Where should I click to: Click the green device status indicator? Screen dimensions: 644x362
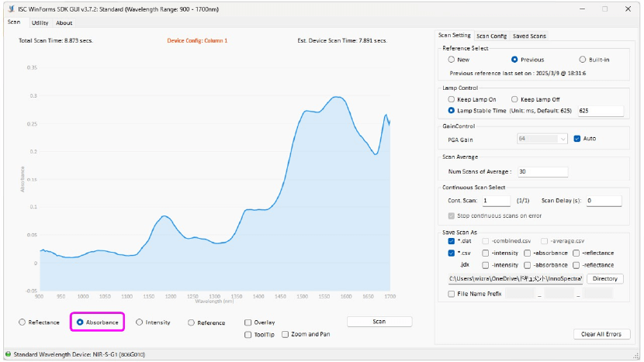7,354
